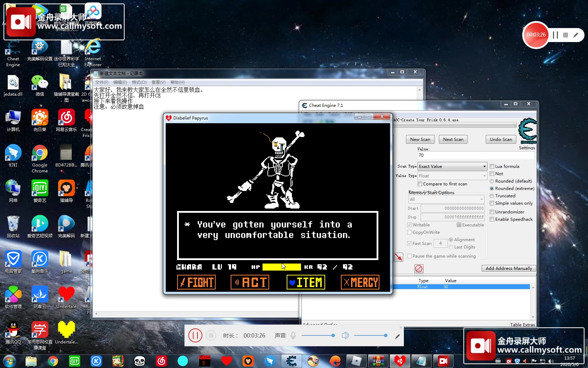
Task: Click the Value input field containing 70
Action: [x=476, y=155]
